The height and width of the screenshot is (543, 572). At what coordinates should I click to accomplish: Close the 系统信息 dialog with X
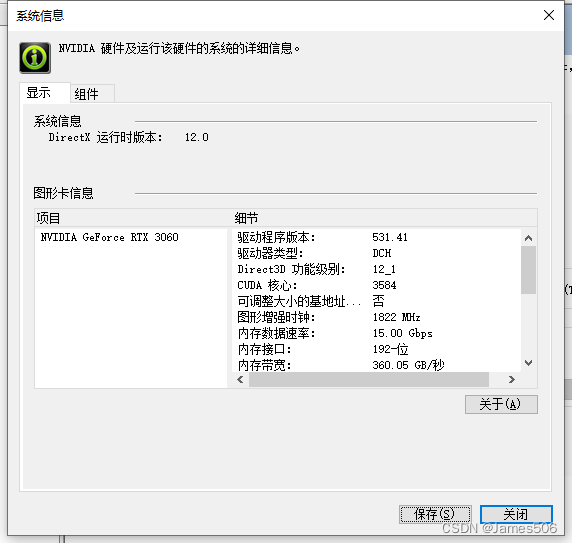point(549,15)
